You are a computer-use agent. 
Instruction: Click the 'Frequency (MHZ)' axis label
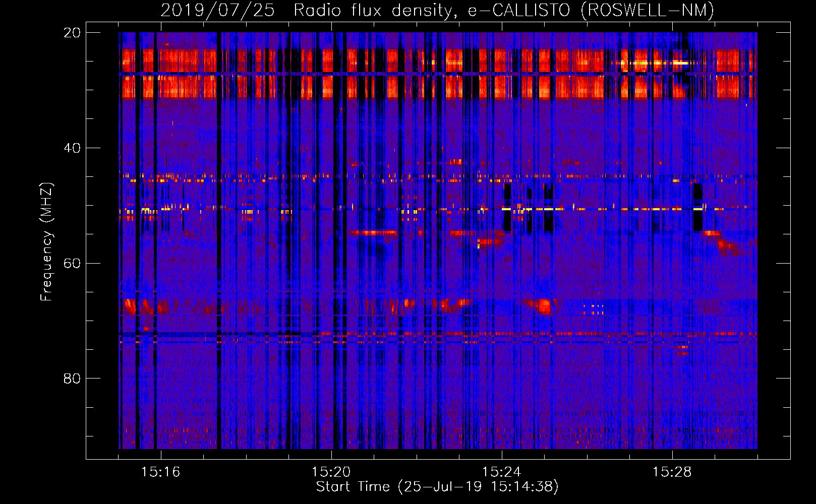[46, 242]
